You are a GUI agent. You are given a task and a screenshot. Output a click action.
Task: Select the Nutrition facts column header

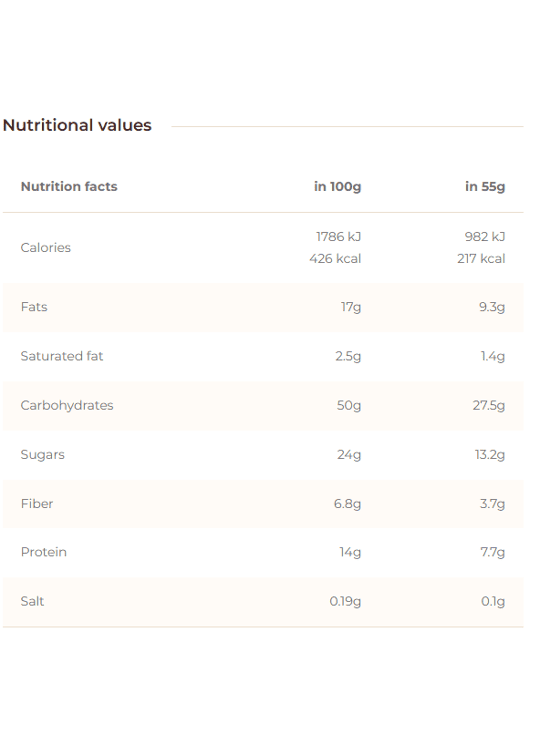pos(69,186)
